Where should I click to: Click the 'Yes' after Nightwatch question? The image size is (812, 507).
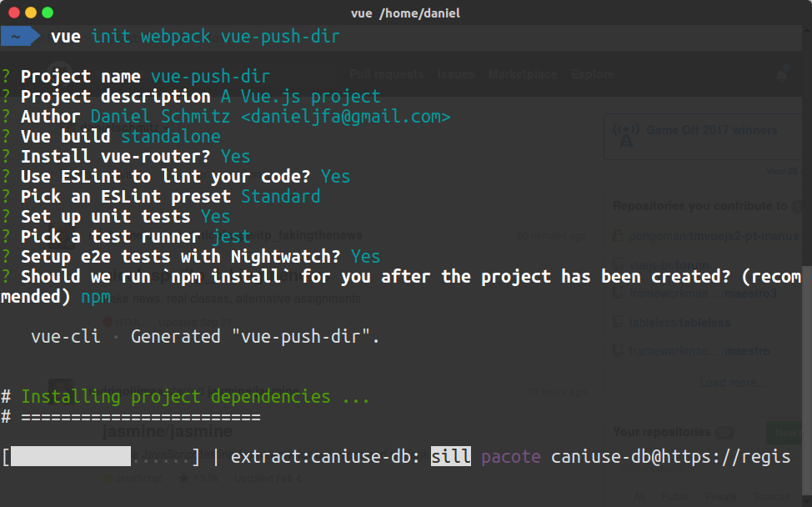pyautogui.click(x=366, y=257)
